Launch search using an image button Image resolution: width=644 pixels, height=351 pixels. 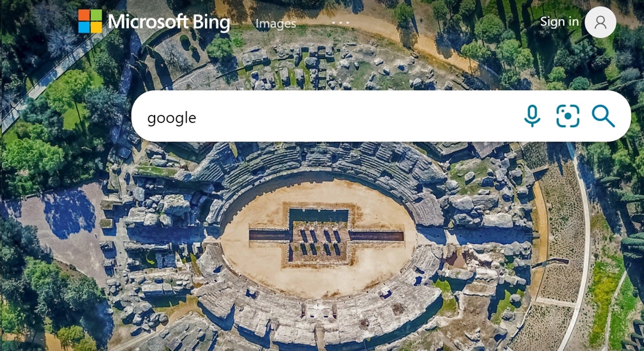tap(568, 116)
